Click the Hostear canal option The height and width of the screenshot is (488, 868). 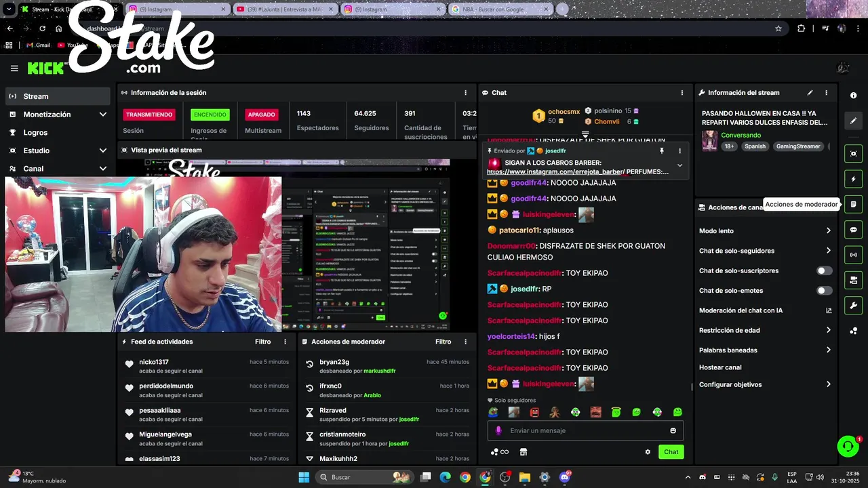click(x=720, y=367)
